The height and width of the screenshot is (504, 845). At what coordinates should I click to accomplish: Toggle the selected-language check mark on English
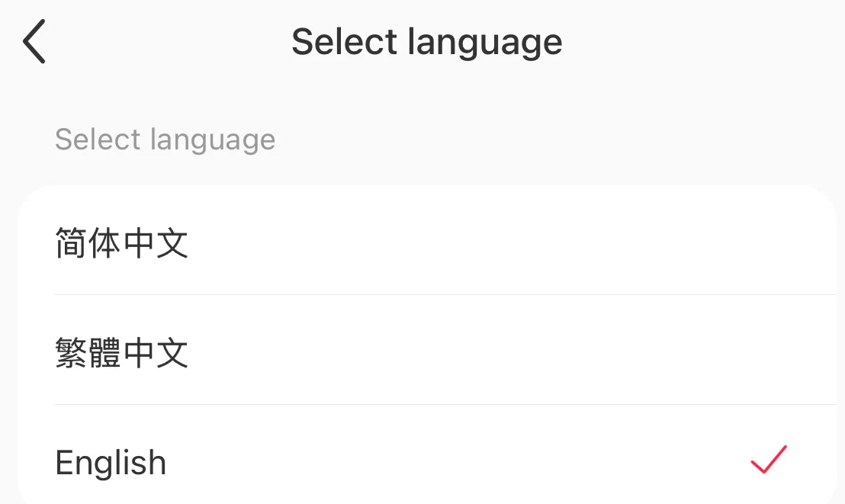pos(768,460)
